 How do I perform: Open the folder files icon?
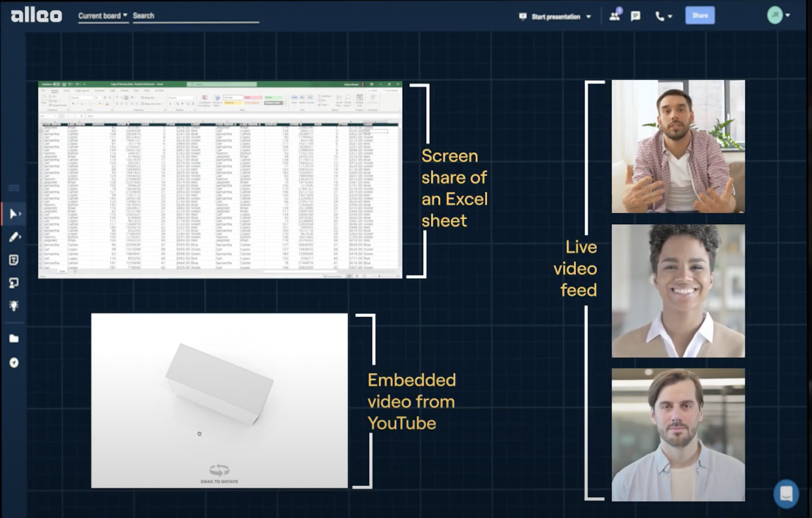click(x=14, y=338)
